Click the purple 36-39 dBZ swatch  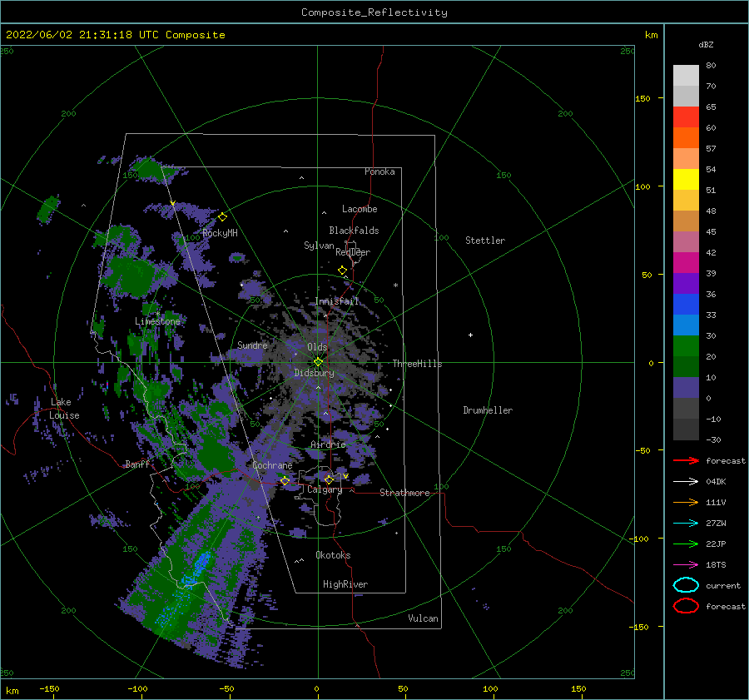click(x=686, y=284)
